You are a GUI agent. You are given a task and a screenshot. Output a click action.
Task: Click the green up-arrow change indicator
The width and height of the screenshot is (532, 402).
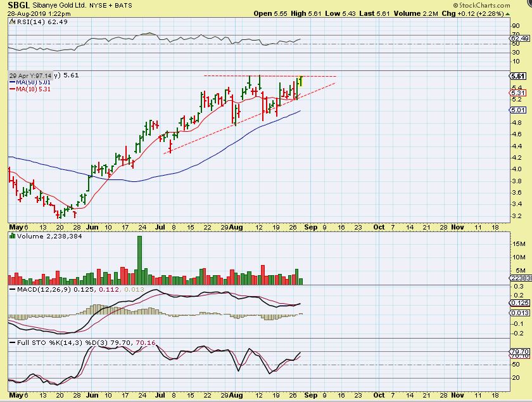tap(507, 14)
